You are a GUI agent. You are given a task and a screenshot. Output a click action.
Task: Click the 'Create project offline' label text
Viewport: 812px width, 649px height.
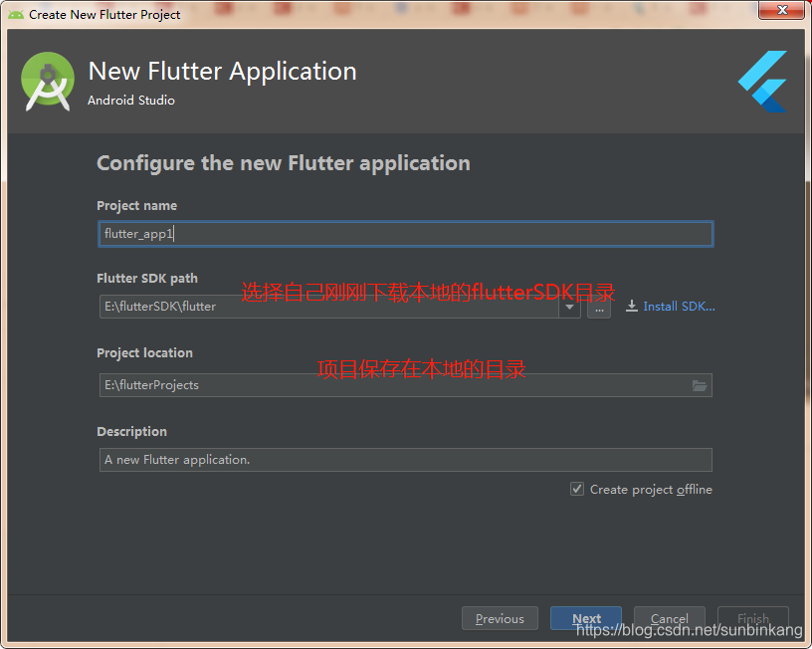[651, 490]
